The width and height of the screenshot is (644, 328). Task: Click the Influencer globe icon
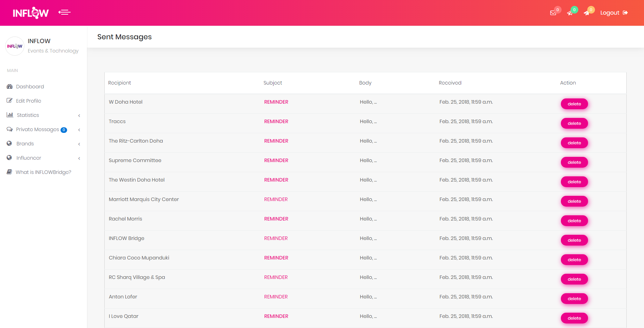pos(9,158)
